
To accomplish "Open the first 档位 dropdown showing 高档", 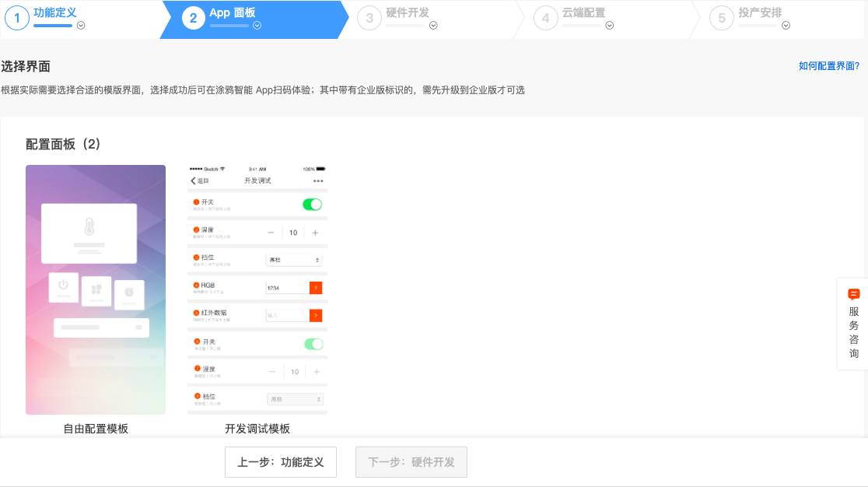I will 294,259.
